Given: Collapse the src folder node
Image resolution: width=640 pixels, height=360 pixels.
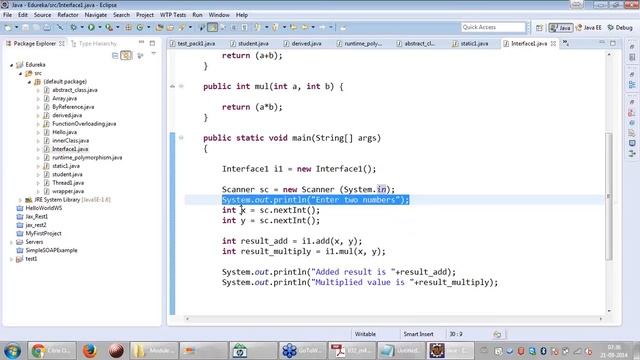Looking at the screenshot, I should click(x=20, y=73).
